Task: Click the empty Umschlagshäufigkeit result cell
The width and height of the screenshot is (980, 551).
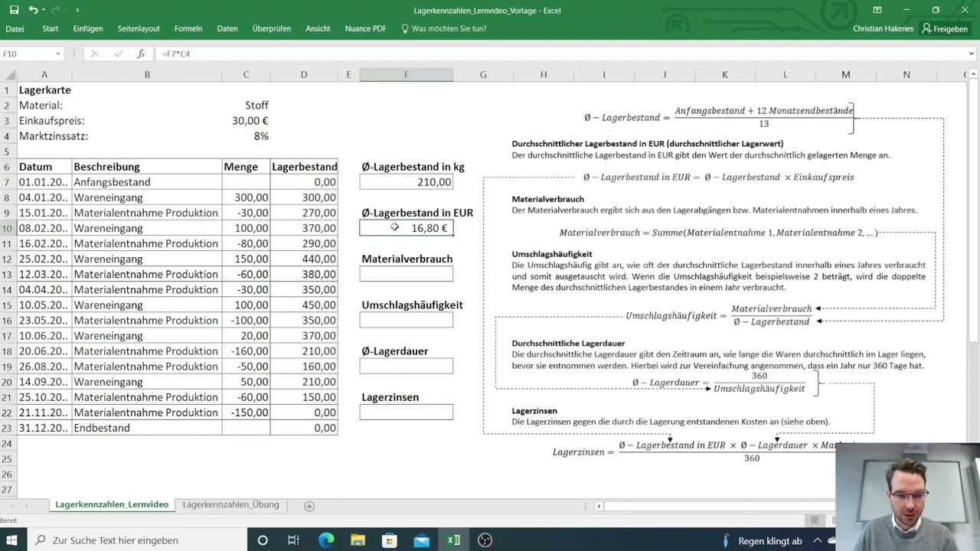Action: coord(406,320)
